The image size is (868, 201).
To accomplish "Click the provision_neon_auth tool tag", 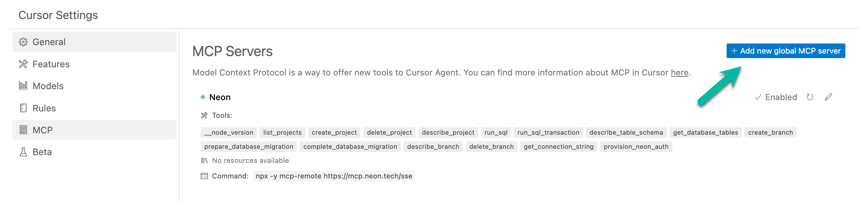I will coord(636,147).
